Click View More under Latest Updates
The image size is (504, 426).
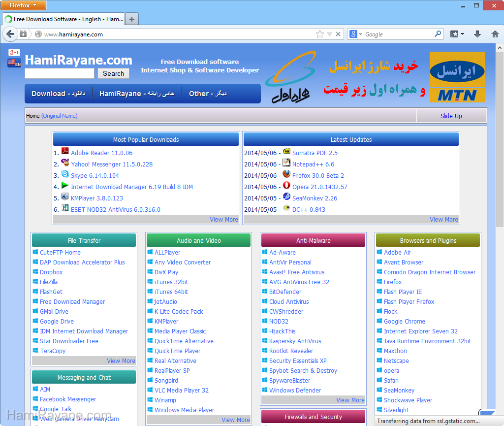tap(444, 219)
